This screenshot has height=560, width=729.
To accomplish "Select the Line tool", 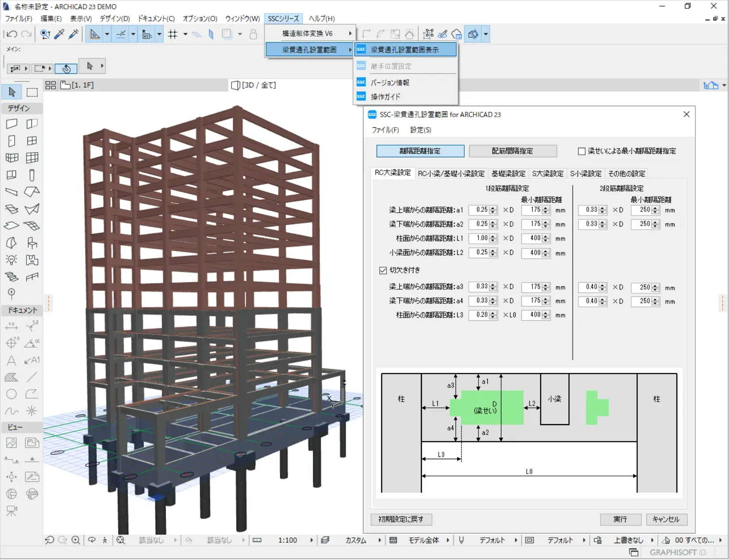I will pos(32,377).
